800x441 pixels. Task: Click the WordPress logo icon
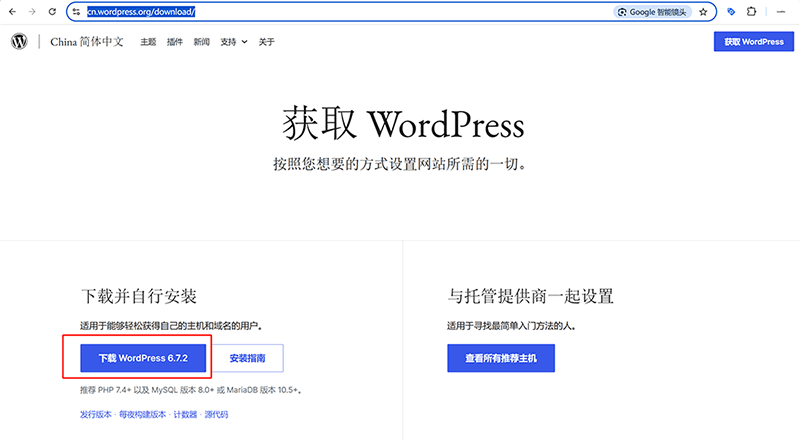[x=19, y=41]
